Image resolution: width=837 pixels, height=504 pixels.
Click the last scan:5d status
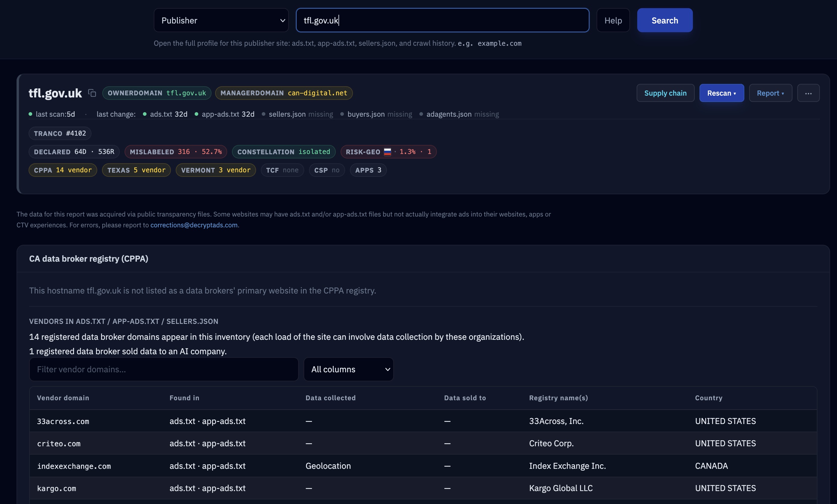pyautogui.click(x=52, y=114)
